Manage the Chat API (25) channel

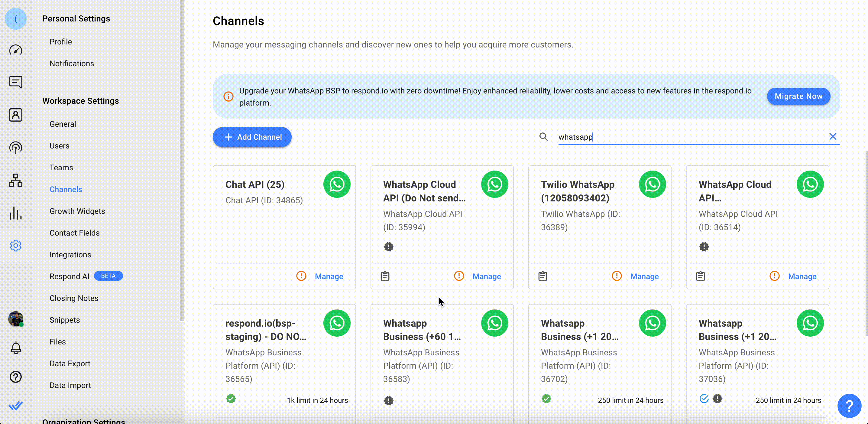click(329, 276)
